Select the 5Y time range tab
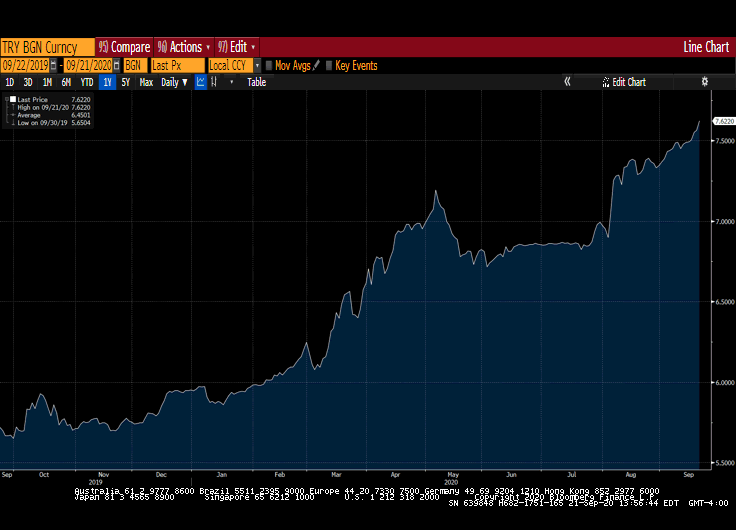 [x=125, y=82]
